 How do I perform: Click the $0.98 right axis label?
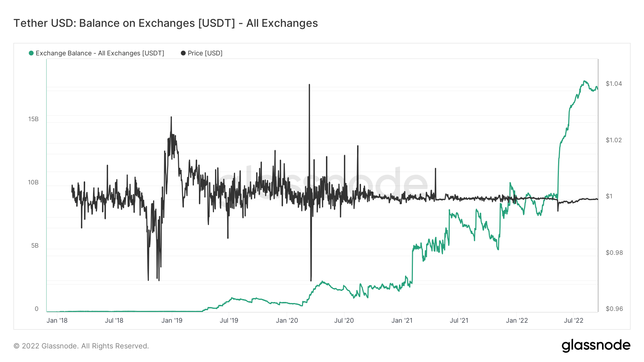614,253
